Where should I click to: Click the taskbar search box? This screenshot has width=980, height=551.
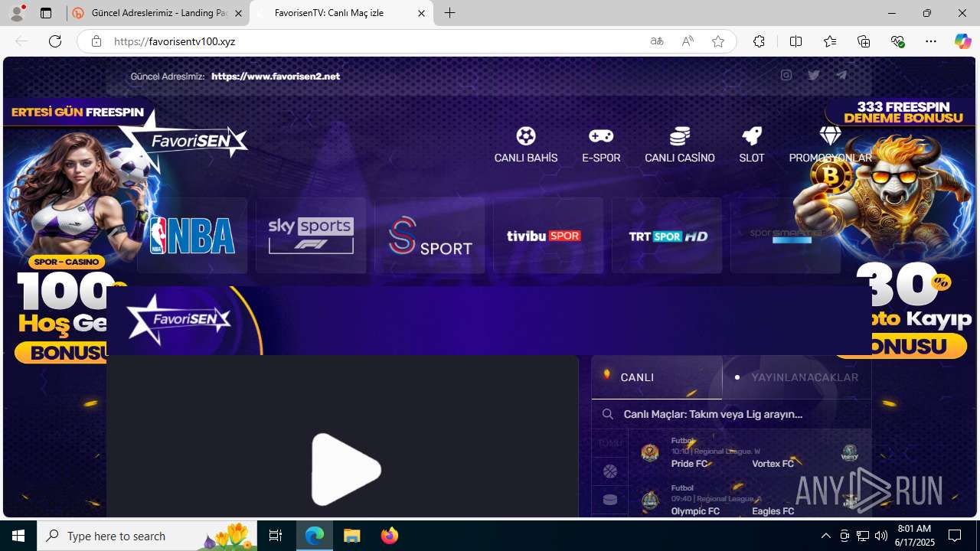click(x=149, y=536)
